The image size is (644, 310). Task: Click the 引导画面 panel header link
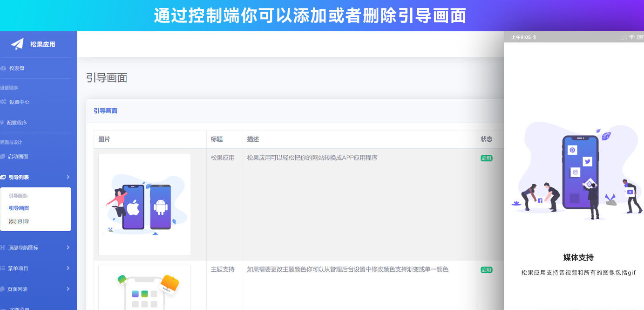pyautogui.click(x=105, y=111)
